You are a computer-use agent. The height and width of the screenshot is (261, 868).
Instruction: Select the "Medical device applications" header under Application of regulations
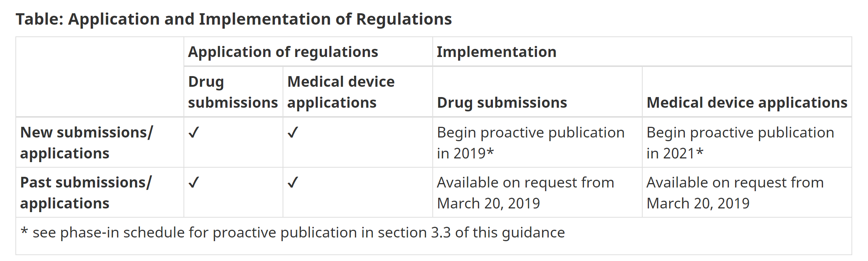341,92
